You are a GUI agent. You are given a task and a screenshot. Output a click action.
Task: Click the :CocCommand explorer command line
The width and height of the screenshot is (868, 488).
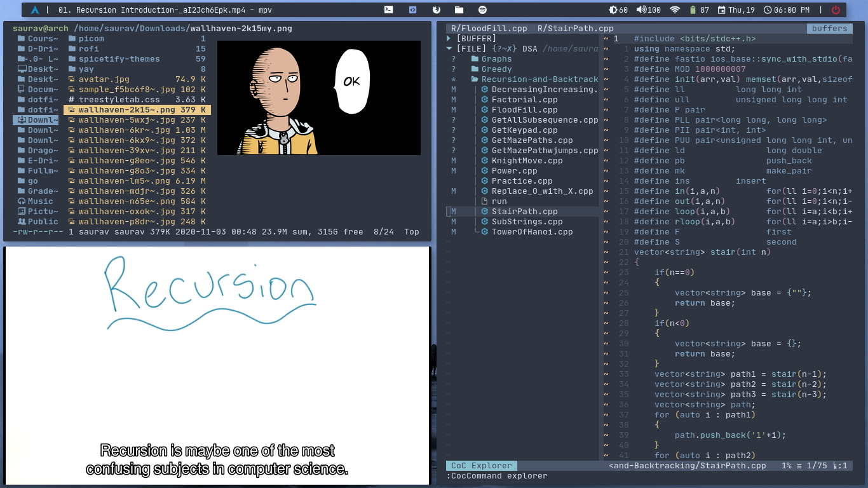[496, 476]
